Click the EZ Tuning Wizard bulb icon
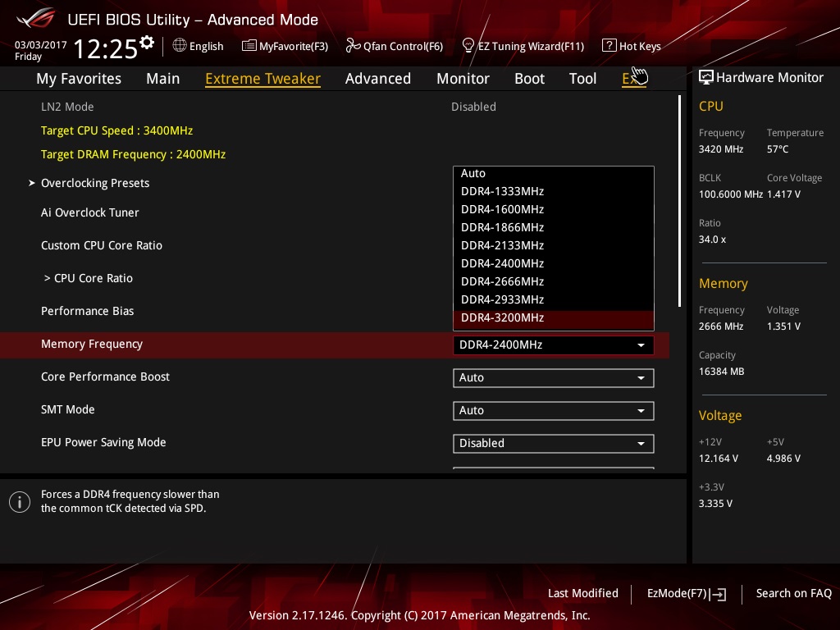The height and width of the screenshot is (630, 840). [468, 46]
